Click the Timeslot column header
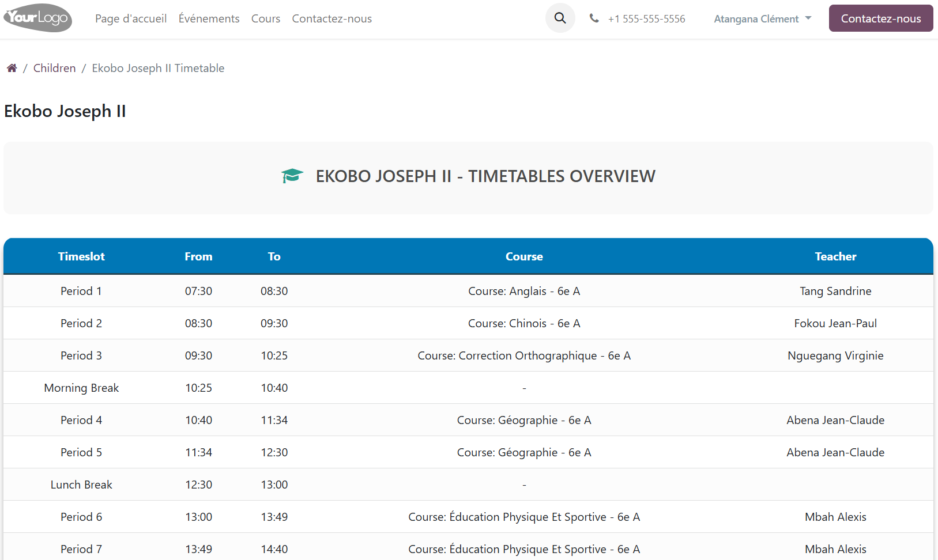 [x=81, y=256]
